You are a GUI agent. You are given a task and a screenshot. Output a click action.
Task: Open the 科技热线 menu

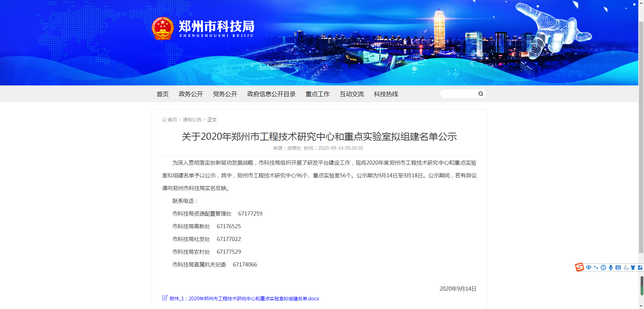tap(386, 94)
